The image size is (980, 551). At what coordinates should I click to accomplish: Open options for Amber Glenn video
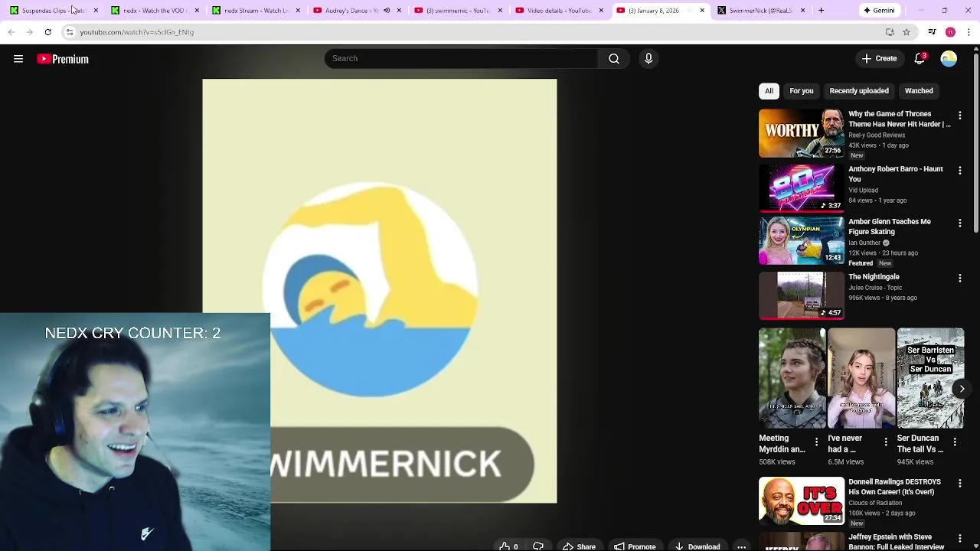(x=960, y=223)
